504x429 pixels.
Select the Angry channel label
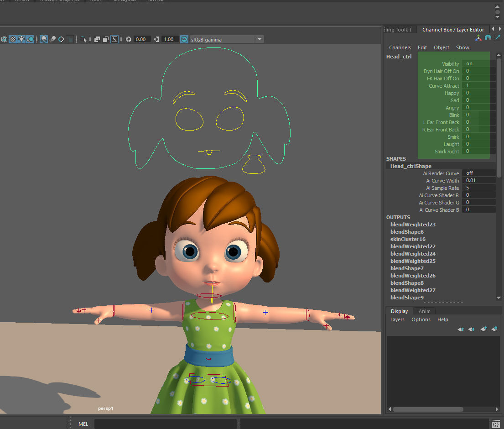[x=452, y=108]
